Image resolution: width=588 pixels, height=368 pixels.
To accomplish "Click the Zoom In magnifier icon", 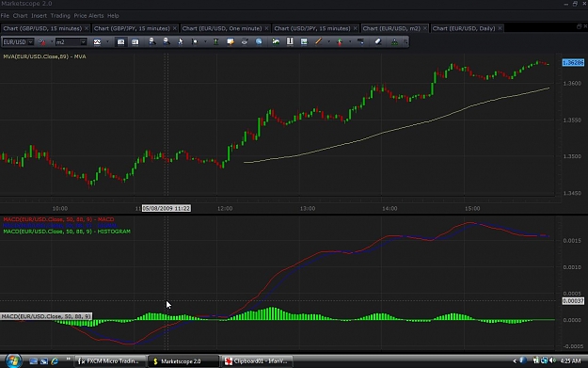I will (x=151, y=41).
